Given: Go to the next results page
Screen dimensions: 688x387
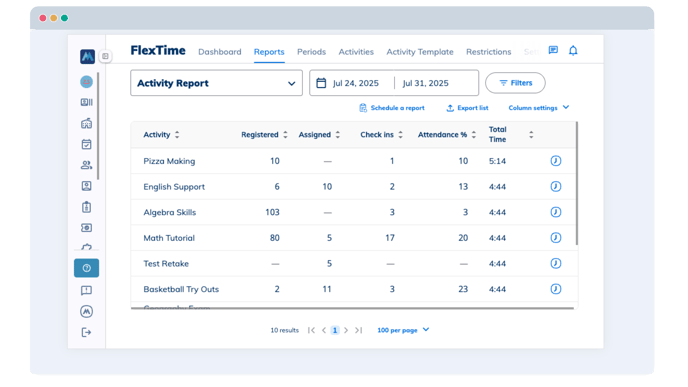Looking at the screenshot, I should 346,330.
